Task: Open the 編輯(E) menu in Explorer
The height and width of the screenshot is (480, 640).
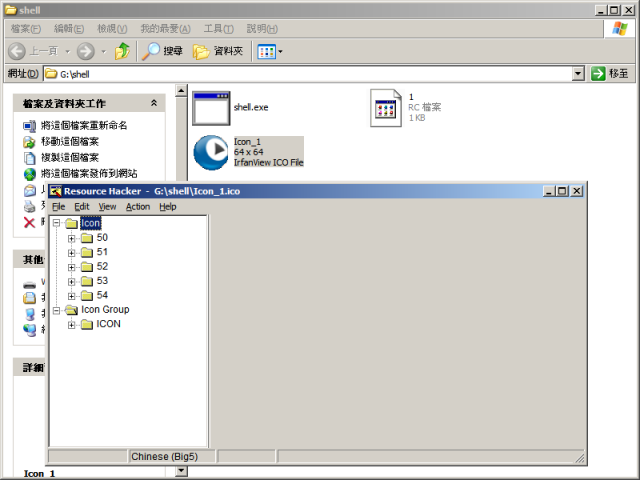Action: [x=69, y=29]
